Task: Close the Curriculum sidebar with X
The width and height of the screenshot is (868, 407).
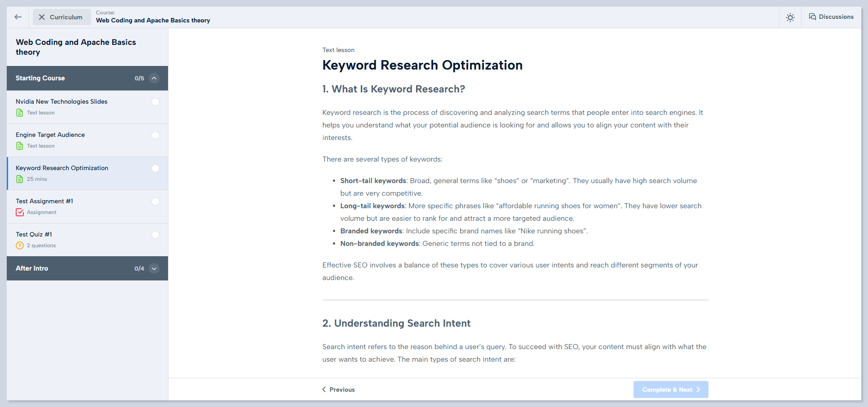Action: [42, 17]
